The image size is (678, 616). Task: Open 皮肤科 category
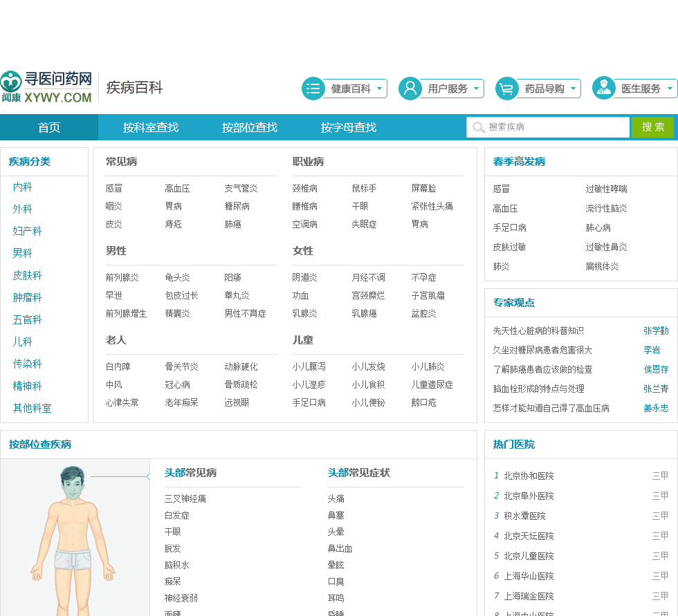click(27, 275)
